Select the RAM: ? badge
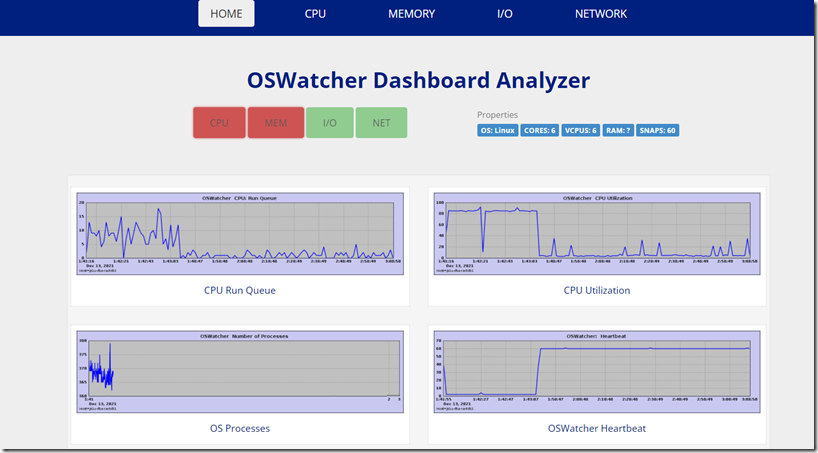818x453 pixels. tap(618, 130)
